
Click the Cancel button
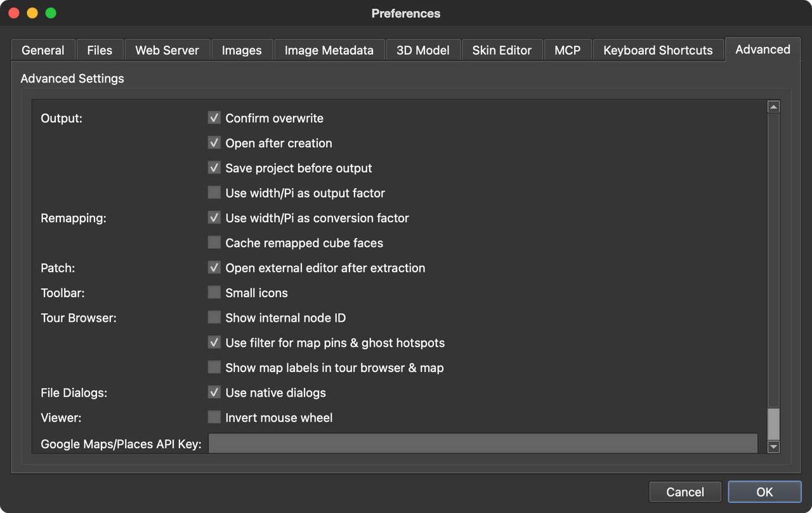[x=685, y=492]
